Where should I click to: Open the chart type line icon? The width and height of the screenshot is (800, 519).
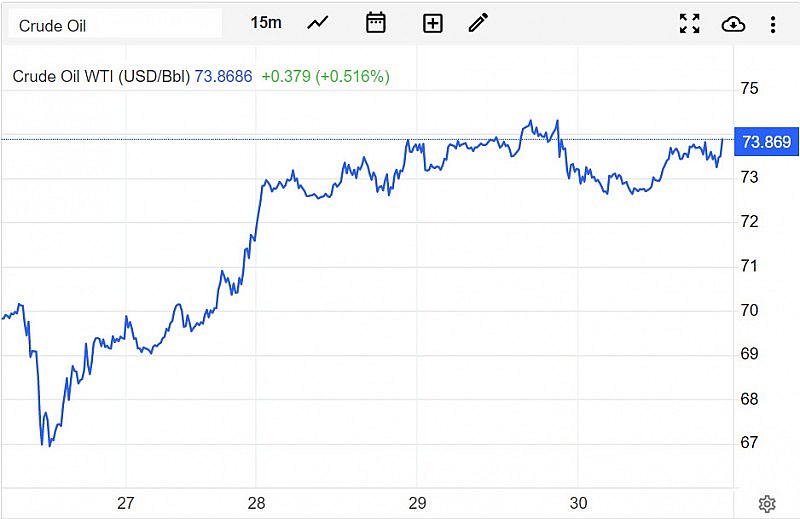pyautogui.click(x=318, y=23)
